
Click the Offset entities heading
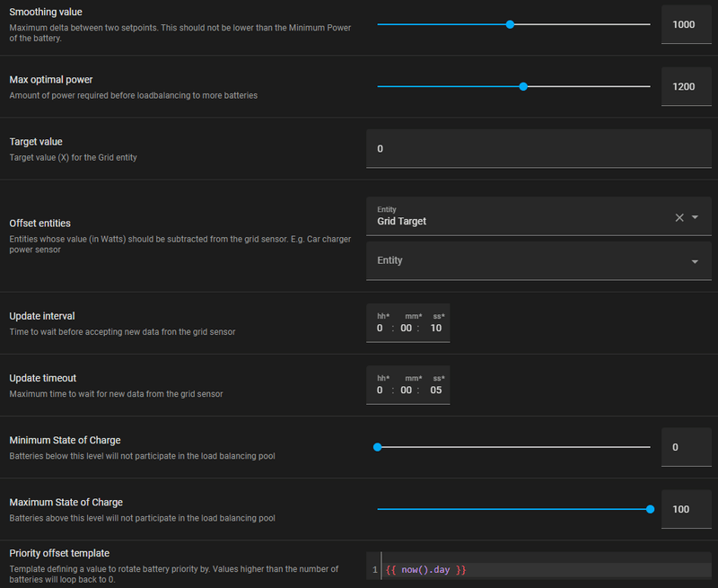39,224
